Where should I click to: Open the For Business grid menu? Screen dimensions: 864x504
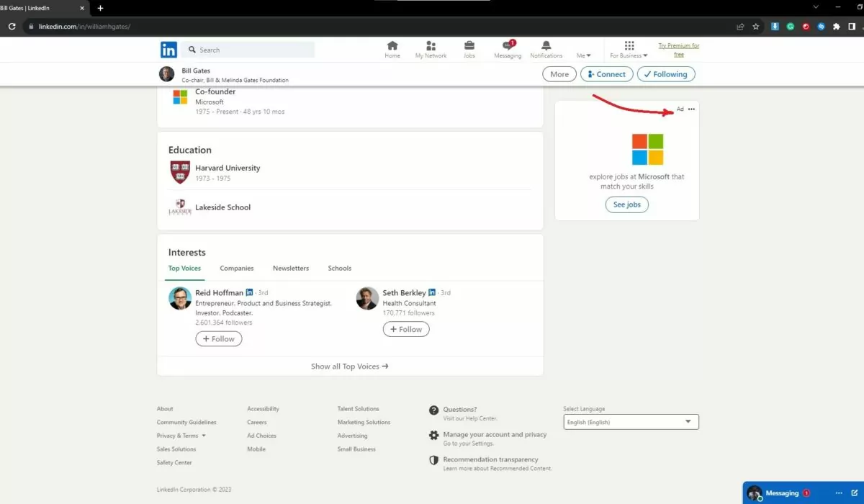(629, 50)
